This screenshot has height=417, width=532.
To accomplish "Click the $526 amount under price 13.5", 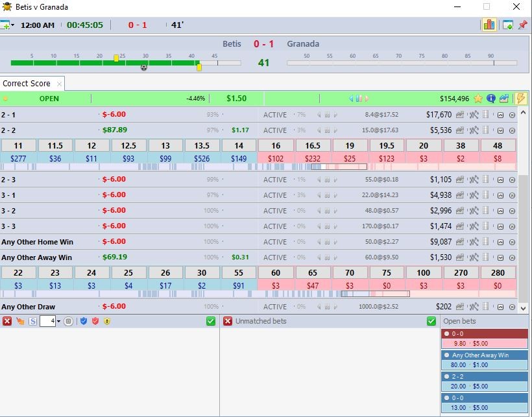I will (x=202, y=158).
